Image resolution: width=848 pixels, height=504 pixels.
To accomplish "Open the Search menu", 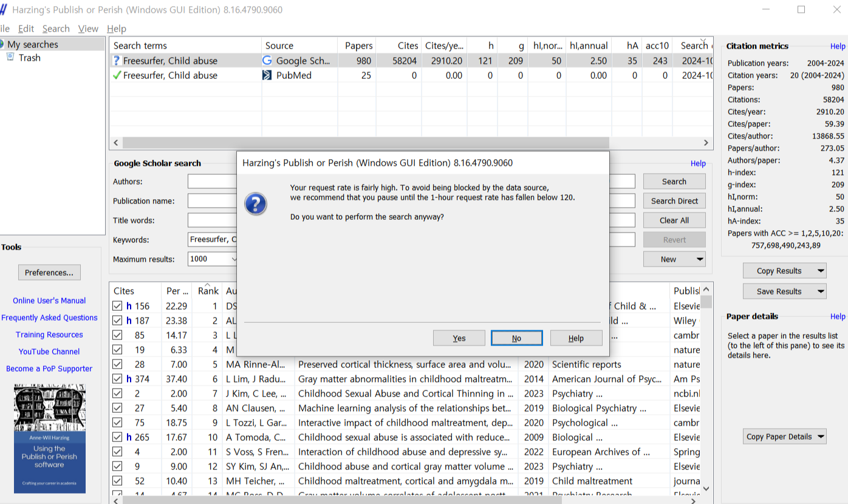I will point(56,29).
